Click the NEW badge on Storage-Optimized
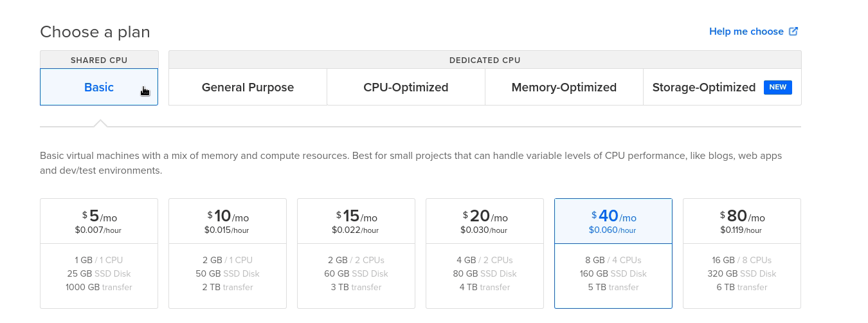This screenshot has height=323, width=868. [x=777, y=87]
